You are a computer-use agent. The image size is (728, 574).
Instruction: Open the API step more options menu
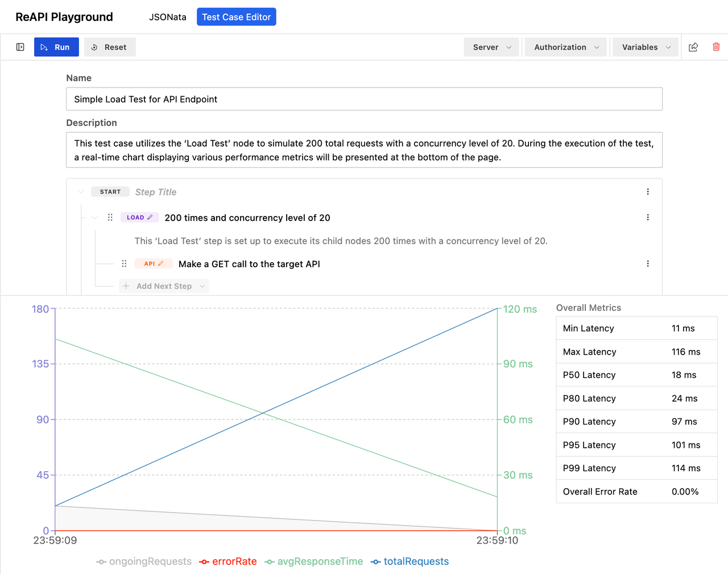pos(648,264)
